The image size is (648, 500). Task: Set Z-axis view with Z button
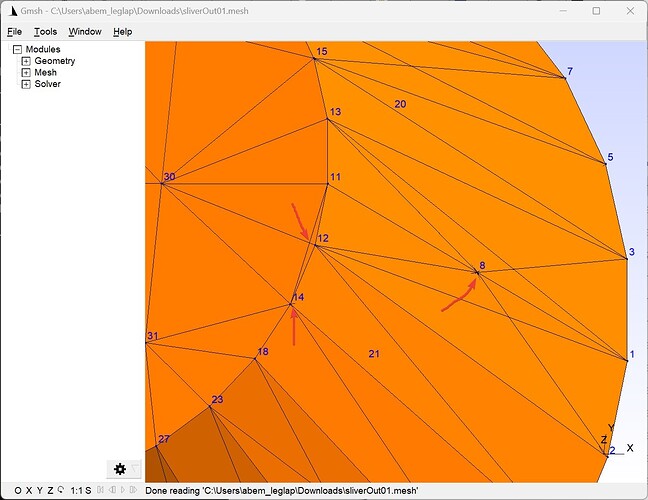point(50,490)
